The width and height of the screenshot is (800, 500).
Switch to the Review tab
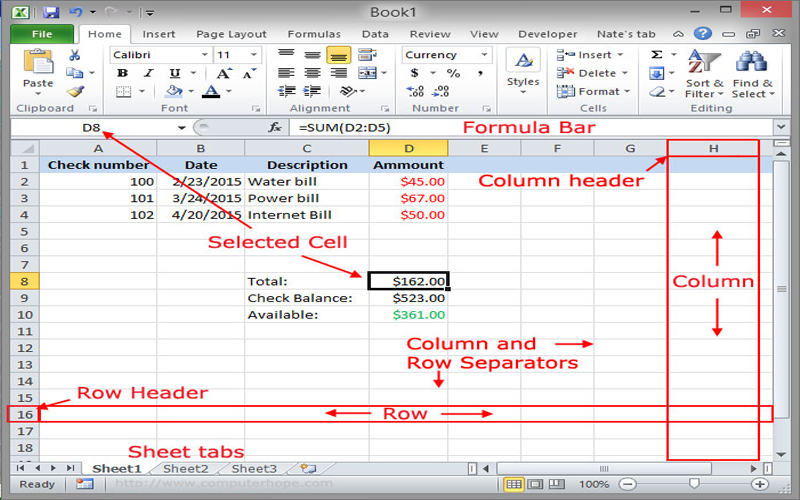point(430,34)
